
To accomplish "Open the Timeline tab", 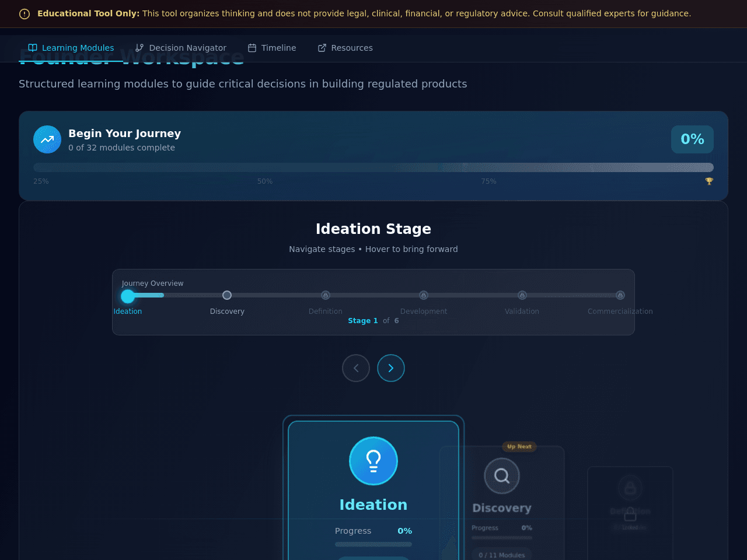I will [272, 48].
